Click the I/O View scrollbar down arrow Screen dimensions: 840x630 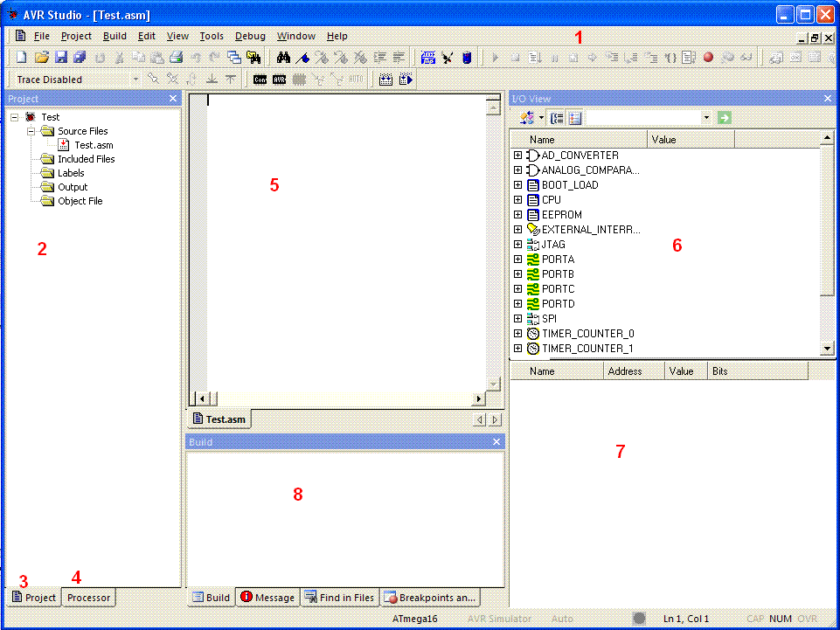click(827, 349)
